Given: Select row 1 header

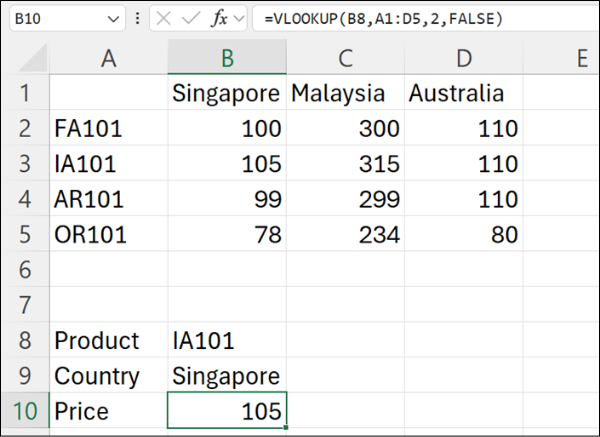Looking at the screenshot, I should [x=24, y=94].
